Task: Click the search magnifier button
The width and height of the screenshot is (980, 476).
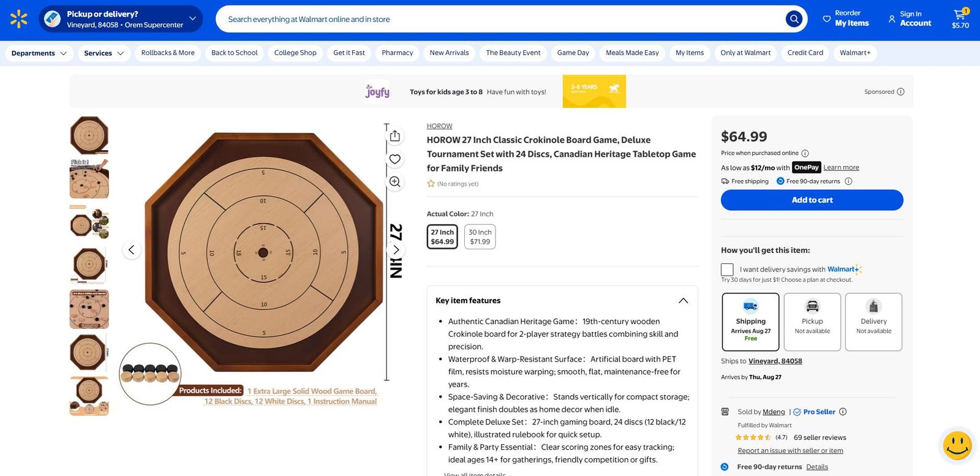Action: 794,19
